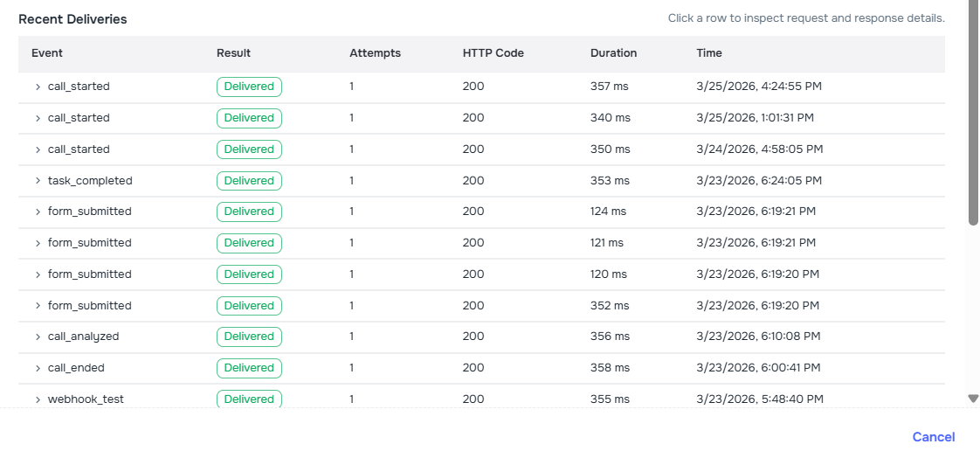This screenshot has width=980, height=458.
Task: Click chevron next to form_submitted 124 ms row
Action: [x=38, y=212]
